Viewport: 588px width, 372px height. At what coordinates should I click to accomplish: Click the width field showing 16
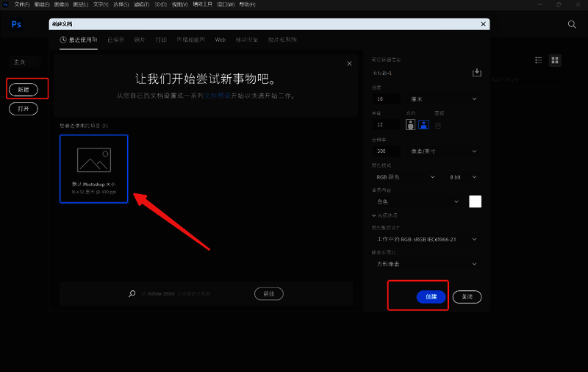click(x=386, y=99)
